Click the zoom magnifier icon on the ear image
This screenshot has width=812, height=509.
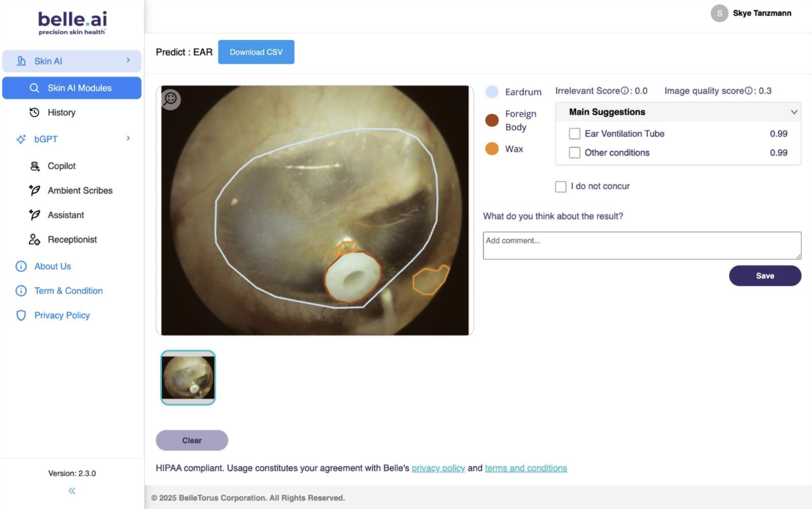tap(171, 99)
